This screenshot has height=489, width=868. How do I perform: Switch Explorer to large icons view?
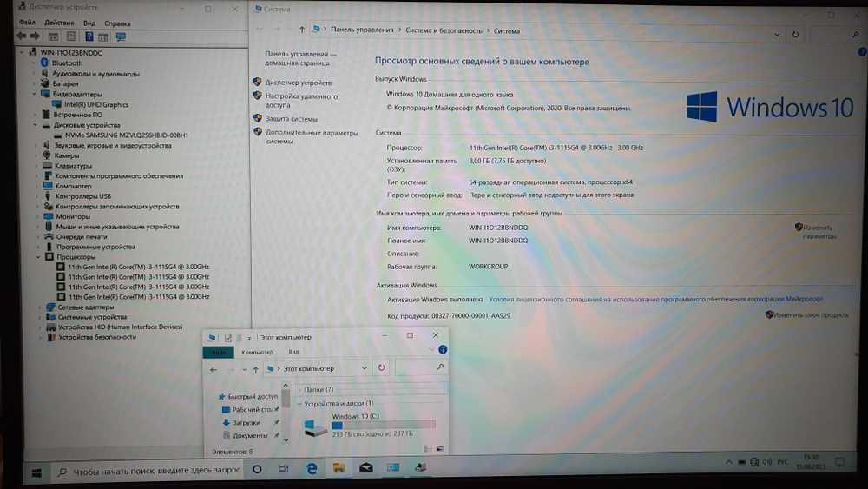pos(441,448)
